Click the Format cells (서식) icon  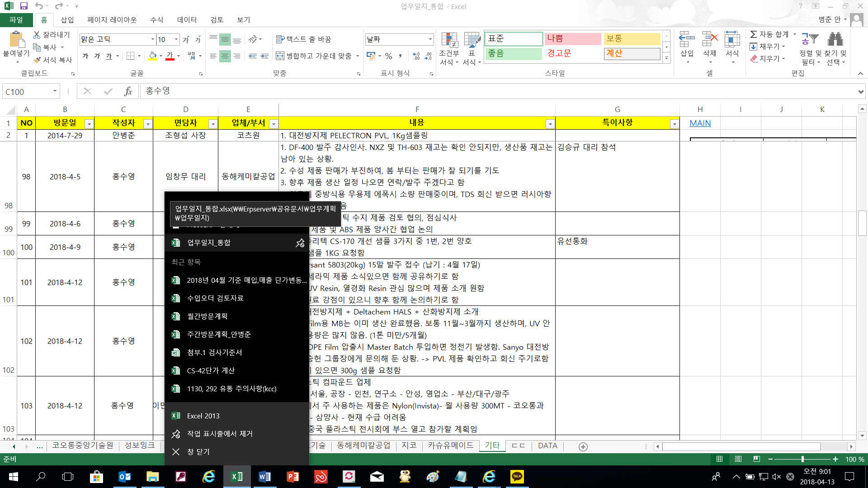click(732, 40)
